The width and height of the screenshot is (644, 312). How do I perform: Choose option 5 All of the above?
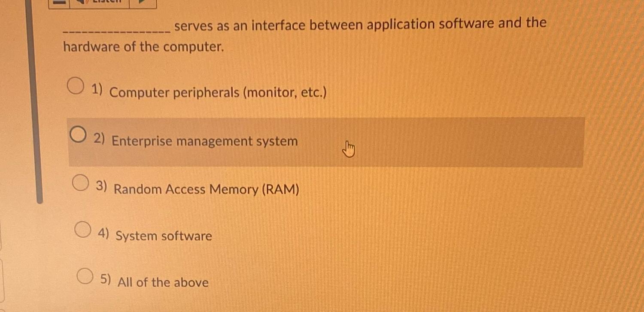click(85, 277)
